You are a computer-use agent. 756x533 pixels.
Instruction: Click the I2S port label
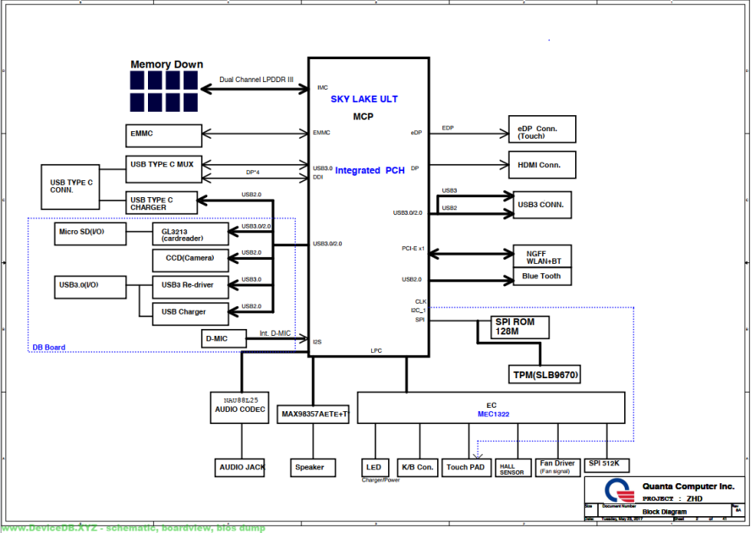[x=317, y=342]
